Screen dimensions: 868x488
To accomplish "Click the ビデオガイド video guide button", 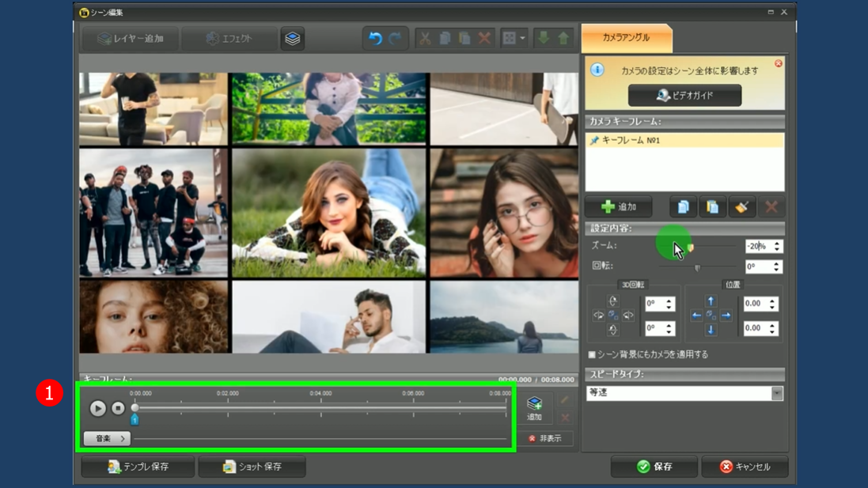I will [684, 96].
